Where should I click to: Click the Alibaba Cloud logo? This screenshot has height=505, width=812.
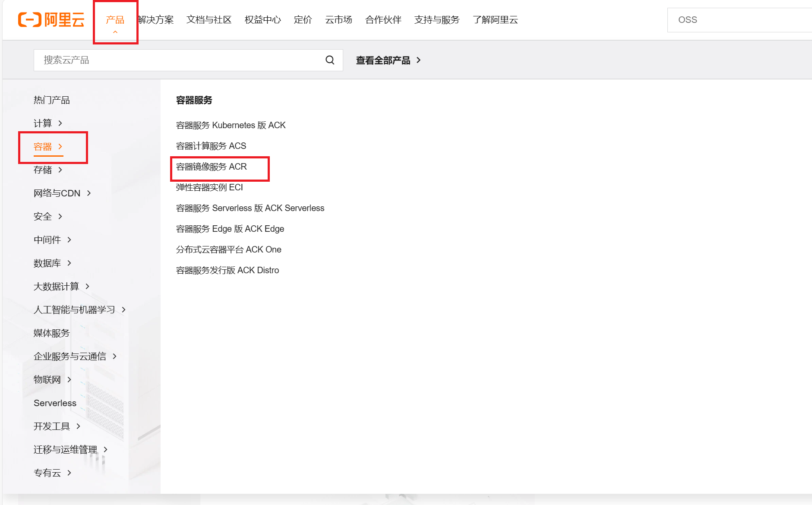(x=51, y=20)
